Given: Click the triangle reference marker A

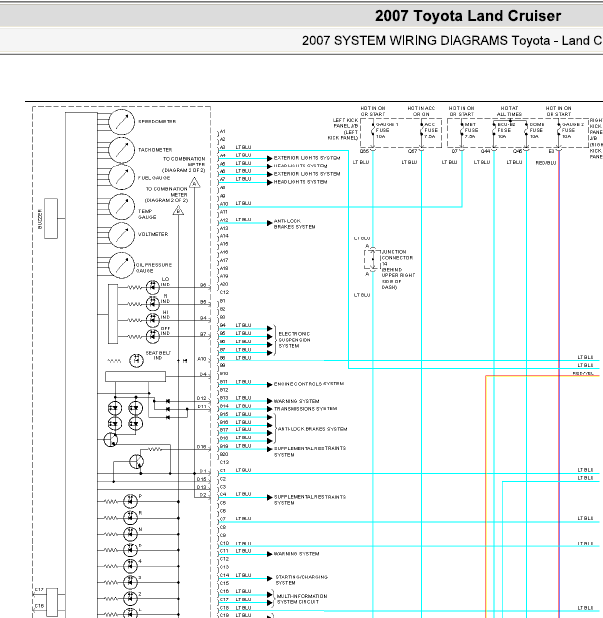Looking at the screenshot, I should [194, 183].
